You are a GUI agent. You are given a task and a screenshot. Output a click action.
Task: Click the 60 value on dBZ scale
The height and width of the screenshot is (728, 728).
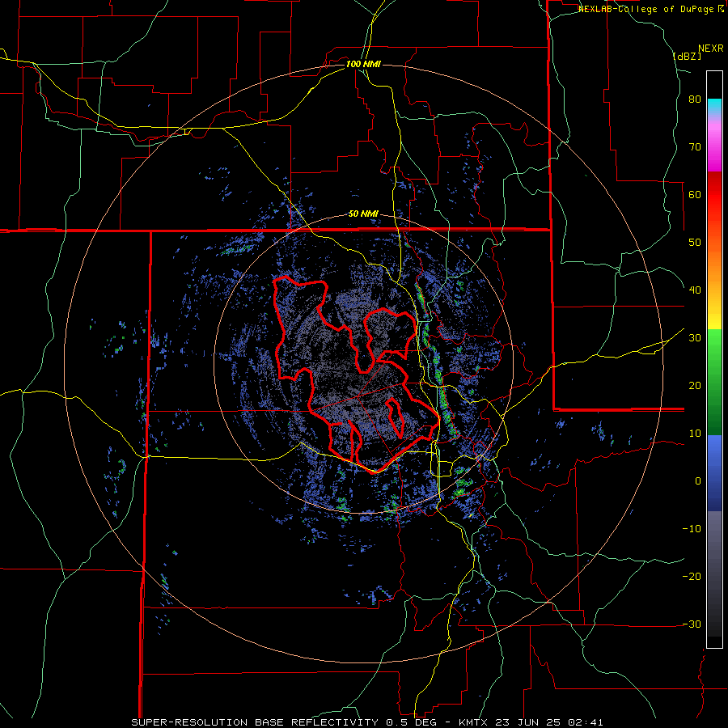[695, 195]
